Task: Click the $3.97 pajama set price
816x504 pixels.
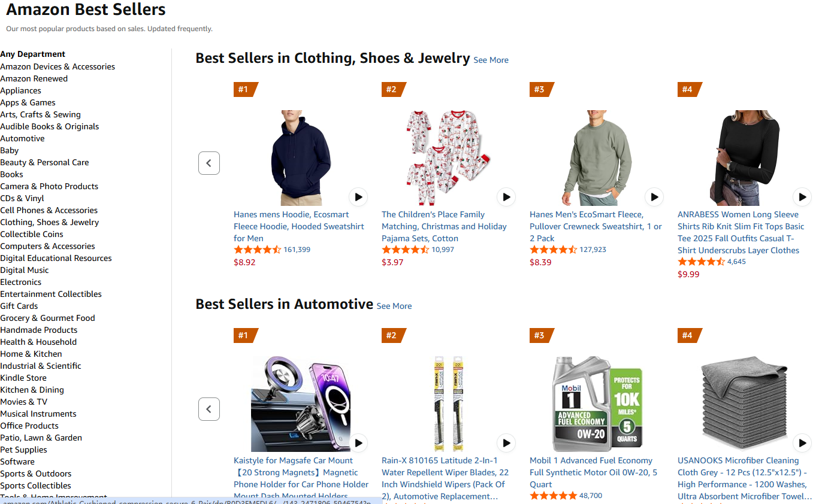Action: (392, 262)
